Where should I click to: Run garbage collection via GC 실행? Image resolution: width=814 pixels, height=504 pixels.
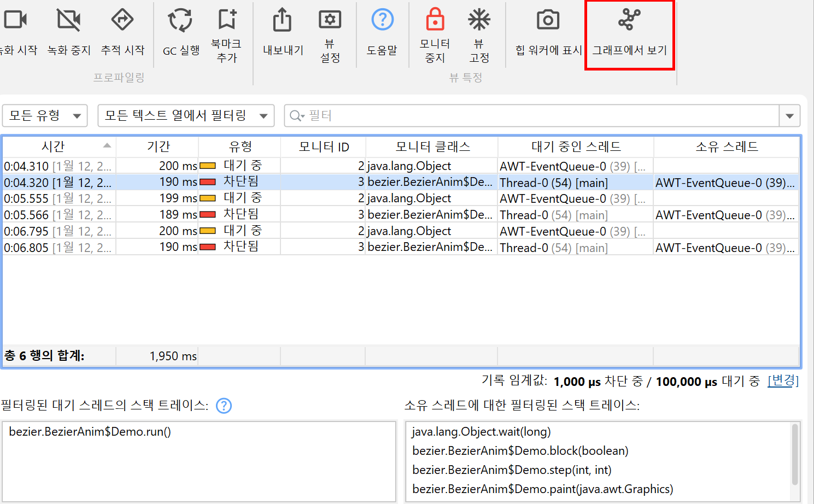click(x=180, y=21)
